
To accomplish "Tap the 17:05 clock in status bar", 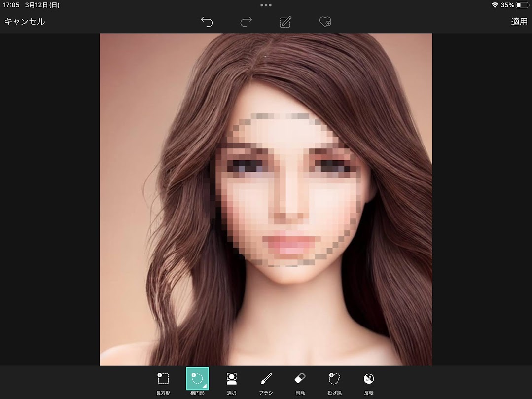I will point(11,5).
